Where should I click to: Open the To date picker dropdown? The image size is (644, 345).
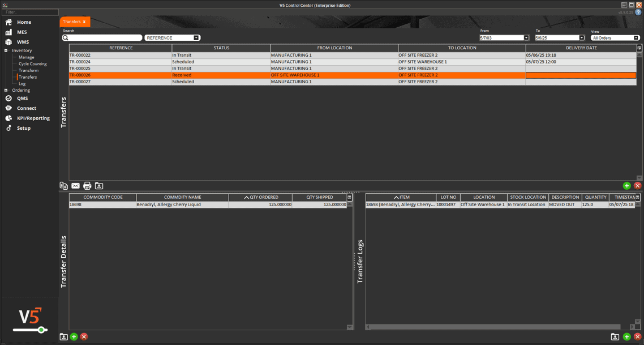click(x=582, y=38)
